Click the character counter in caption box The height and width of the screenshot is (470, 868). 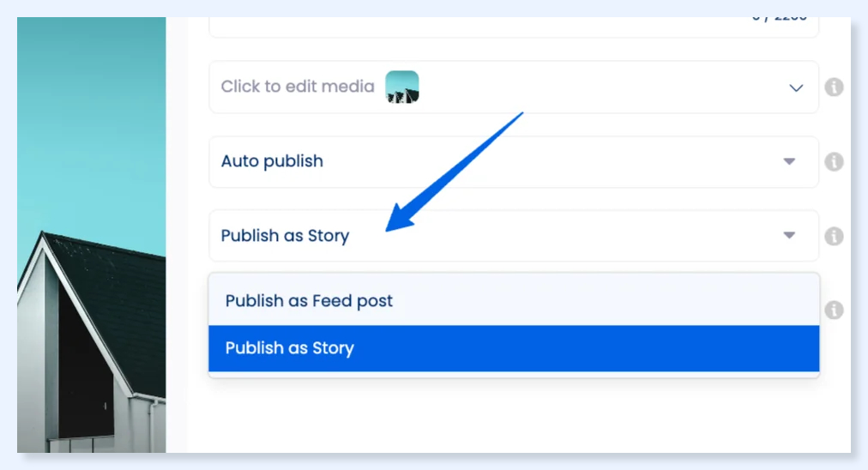(x=779, y=19)
